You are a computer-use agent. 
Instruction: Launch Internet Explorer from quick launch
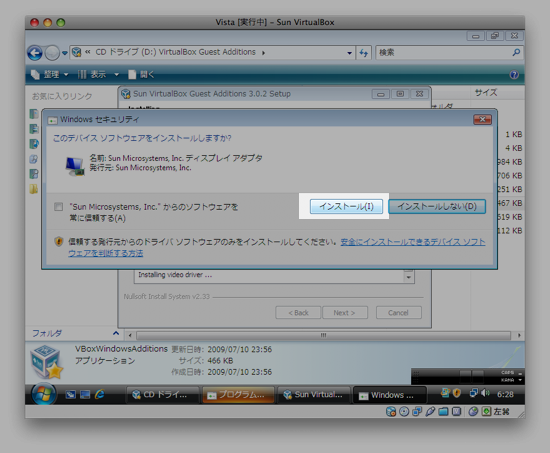(x=100, y=394)
